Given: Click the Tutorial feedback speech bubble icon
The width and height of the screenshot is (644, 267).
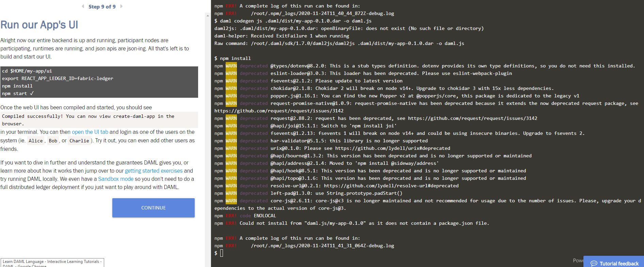Looking at the screenshot, I should click(x=594, y=263).
